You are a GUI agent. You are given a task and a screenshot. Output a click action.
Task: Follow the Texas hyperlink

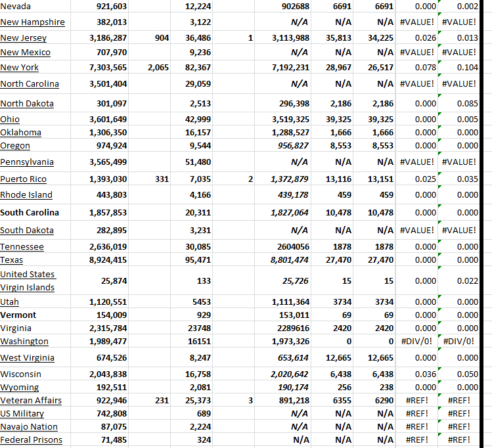tap(12, 259)
